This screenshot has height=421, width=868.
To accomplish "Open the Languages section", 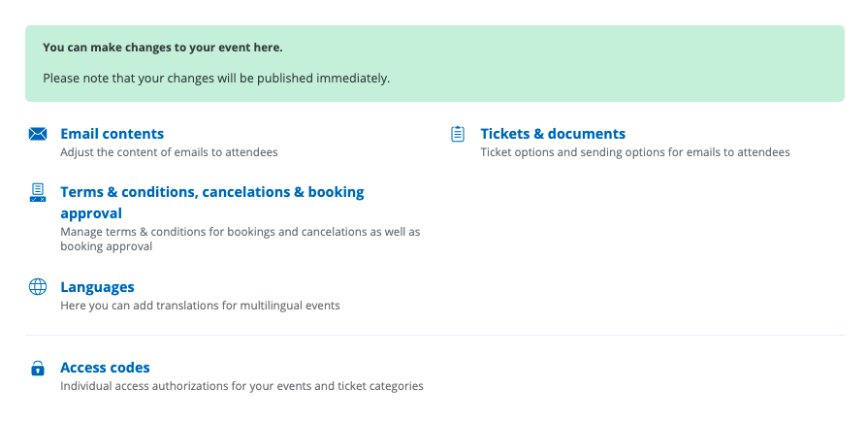I will pyautogui.click(x=97, y=287).
